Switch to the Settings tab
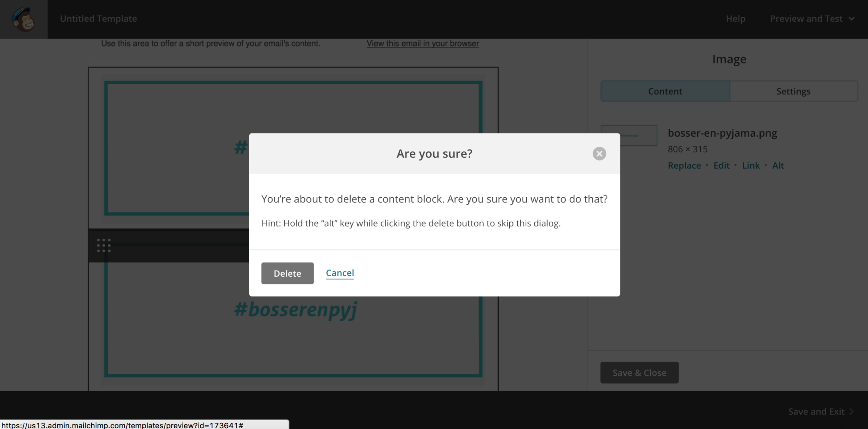The width and height of the screenshot is (868, 429). 793,91
